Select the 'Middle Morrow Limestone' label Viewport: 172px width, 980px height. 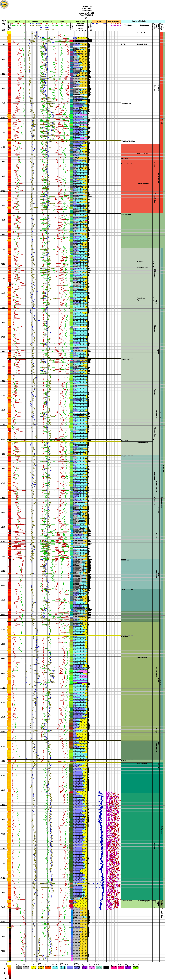[129, 590]
